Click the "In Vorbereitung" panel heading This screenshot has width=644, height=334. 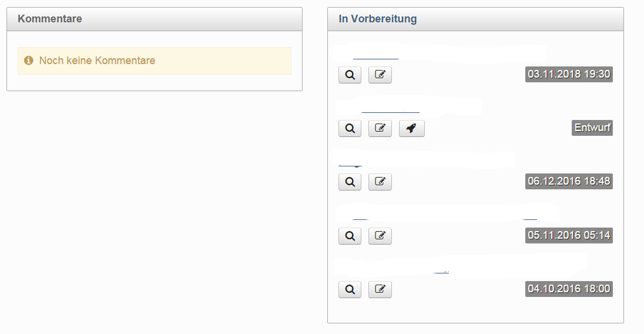tap(378, 19)
